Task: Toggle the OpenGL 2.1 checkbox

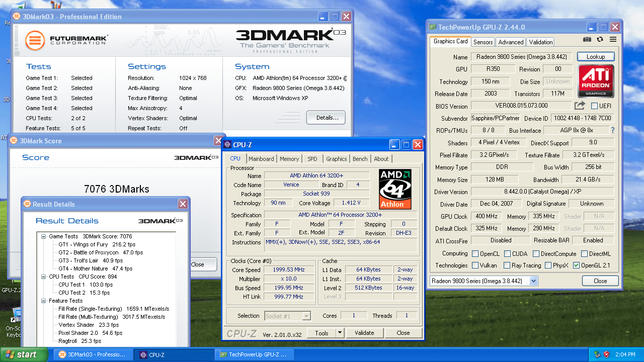Action: pos(576,265)
